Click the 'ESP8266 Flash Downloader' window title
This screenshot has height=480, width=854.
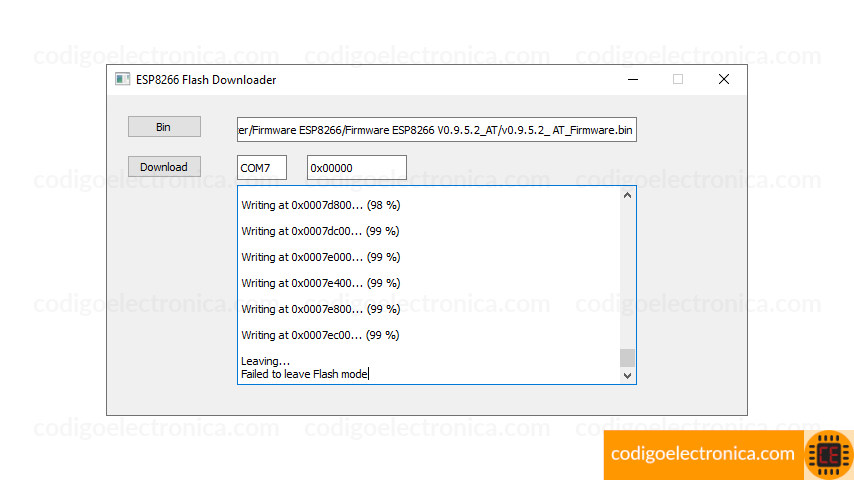(206, 80)
